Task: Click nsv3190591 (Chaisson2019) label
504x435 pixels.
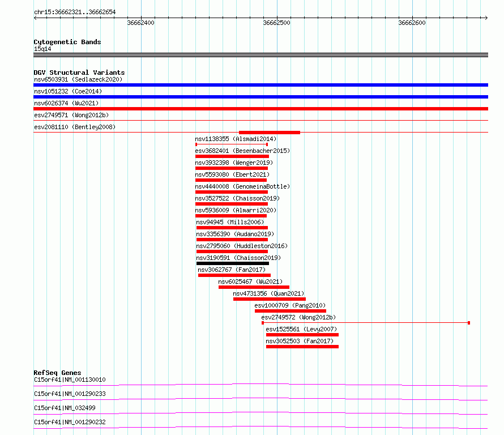Action: [x=238, y=258]
